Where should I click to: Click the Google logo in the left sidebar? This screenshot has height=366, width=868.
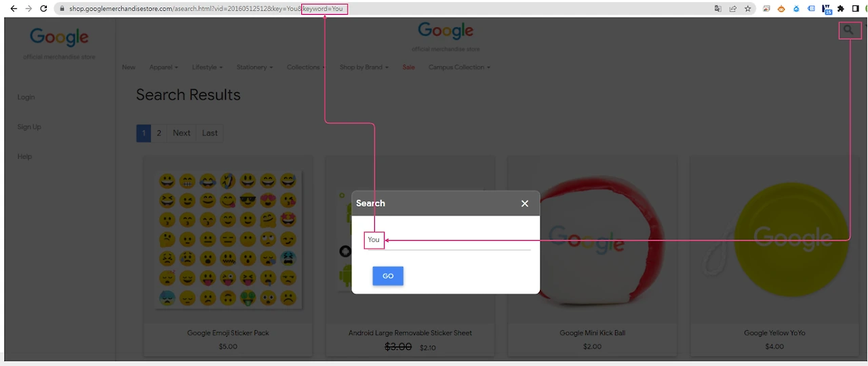[x=59, y=37]
